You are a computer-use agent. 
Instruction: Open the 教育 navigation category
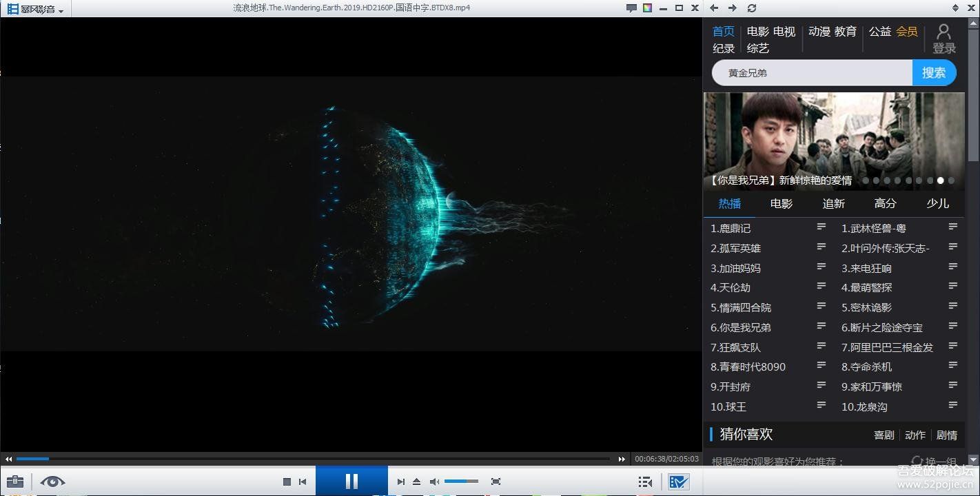pos(846,32)
